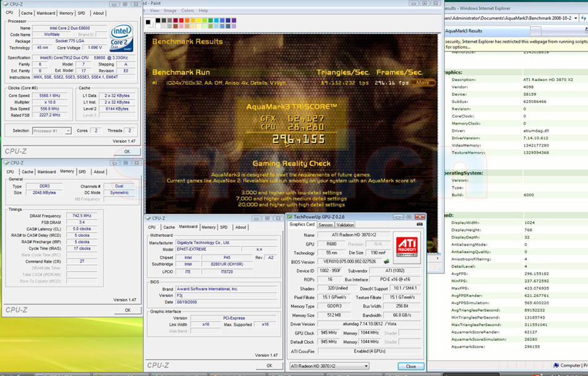Open the Processor #1 selection dropdown

[68, 130]
